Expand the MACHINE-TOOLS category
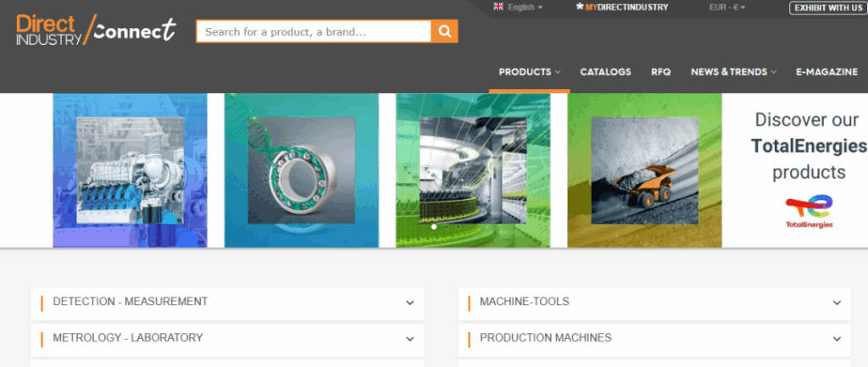The image size is (868, 367). click(x=654, y=303)
